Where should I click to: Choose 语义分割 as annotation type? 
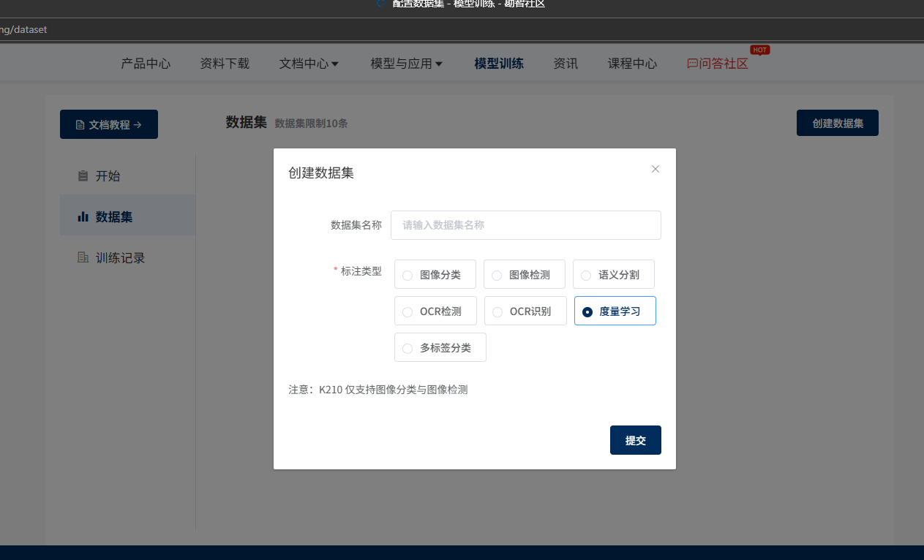point(586,275)
